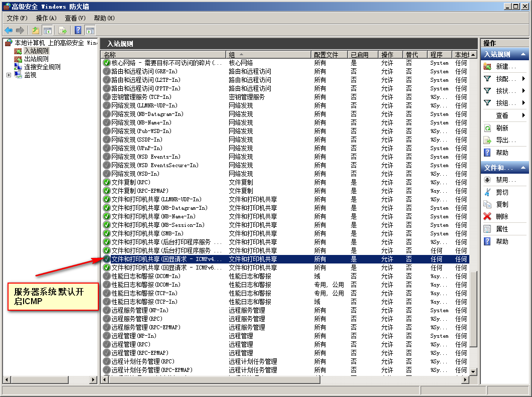Click the up-one-level folder toolbar icon

tap(36, 30)
